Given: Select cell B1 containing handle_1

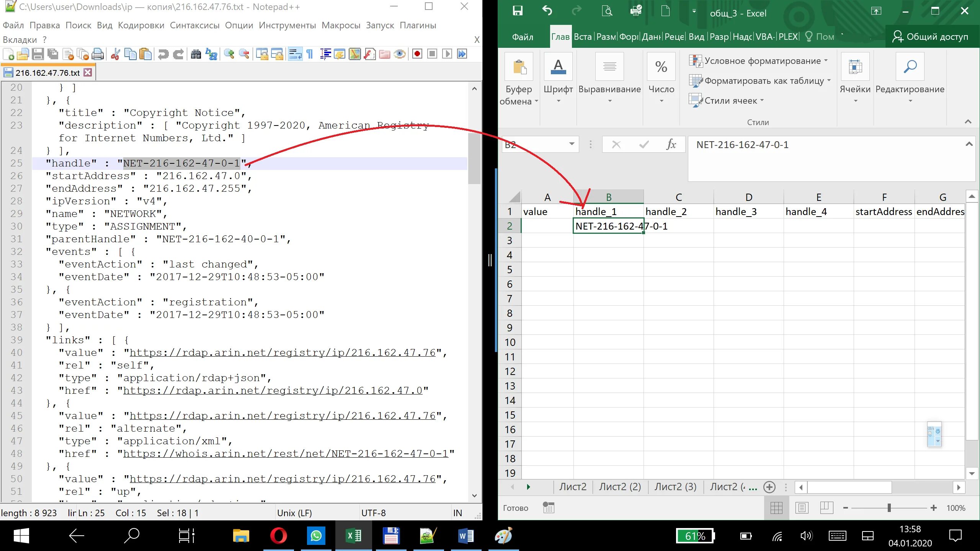Looking at the screenshot, I should coord(608,212).
